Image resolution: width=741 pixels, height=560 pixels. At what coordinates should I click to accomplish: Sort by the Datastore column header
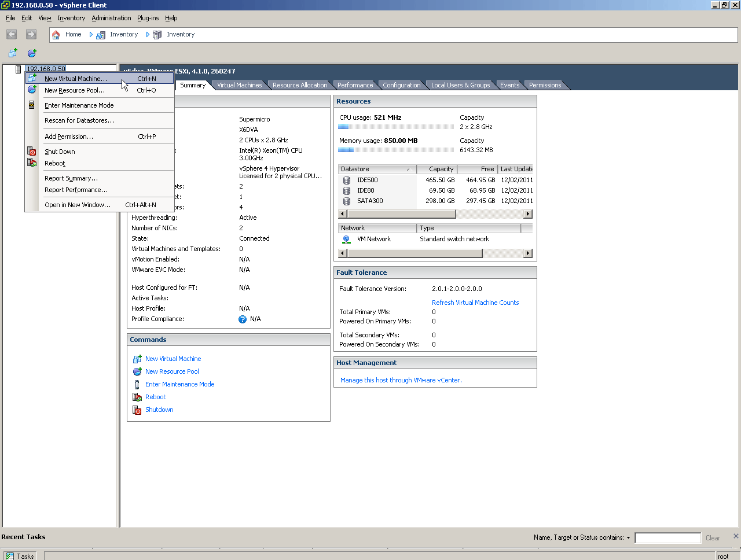click(x=377, y=170)
